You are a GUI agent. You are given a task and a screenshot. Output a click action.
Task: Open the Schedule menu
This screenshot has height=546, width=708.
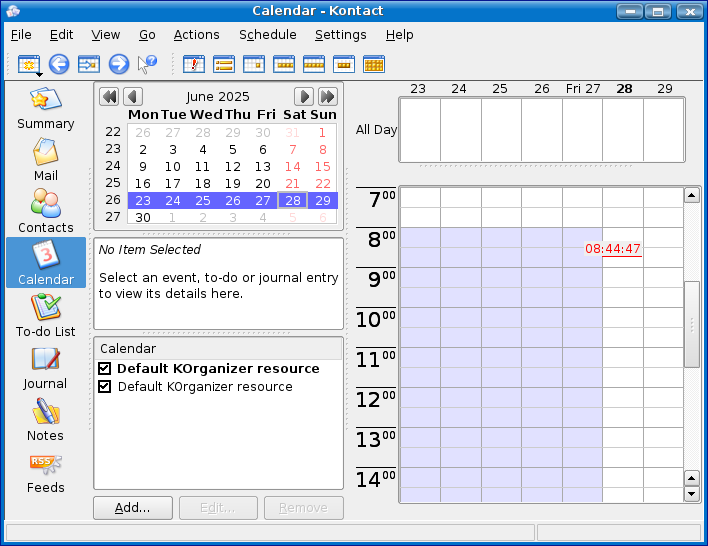[x=267, y=35]
